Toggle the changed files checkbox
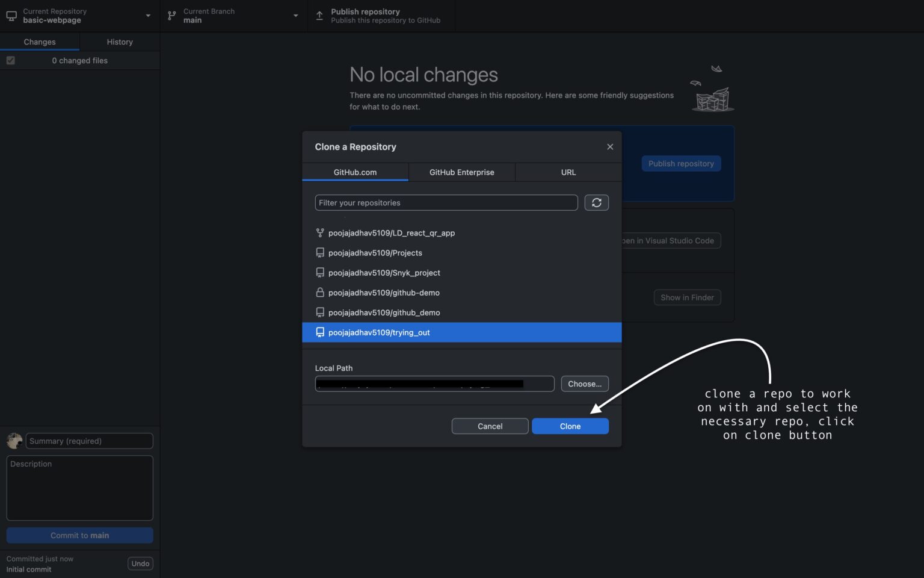Image resolution: width=924 pixels, height=578 pixels. [10, 60]
